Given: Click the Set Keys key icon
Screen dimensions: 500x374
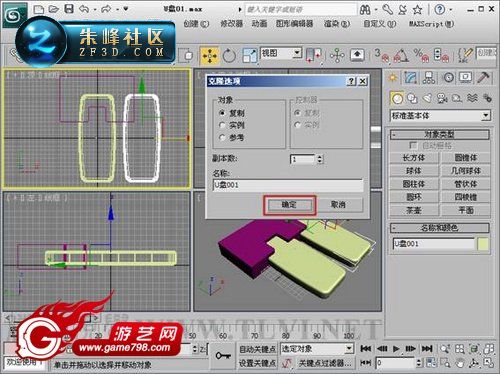Looking at the screenshot, I should [x=223, y=356].
